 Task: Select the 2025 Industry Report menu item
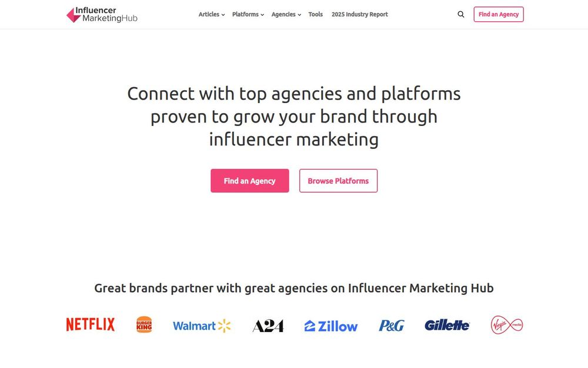coord(359,14)
